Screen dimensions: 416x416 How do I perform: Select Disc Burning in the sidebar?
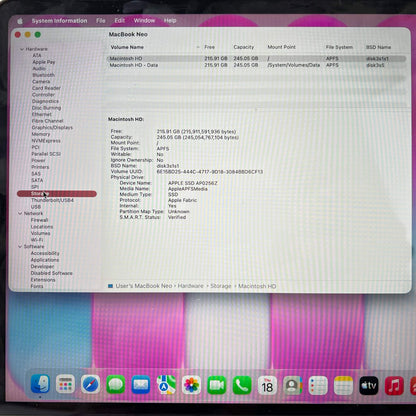point(46,108)
